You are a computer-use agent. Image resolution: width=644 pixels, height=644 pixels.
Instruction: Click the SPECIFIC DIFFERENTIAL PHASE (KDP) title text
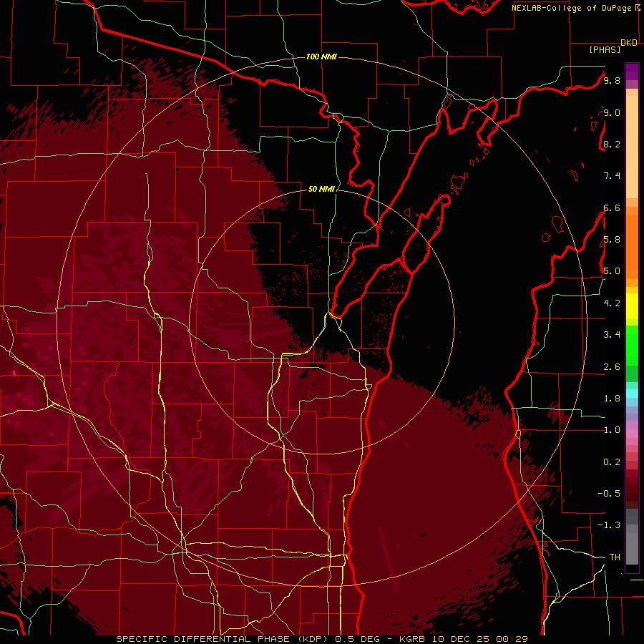click(223, 639)
